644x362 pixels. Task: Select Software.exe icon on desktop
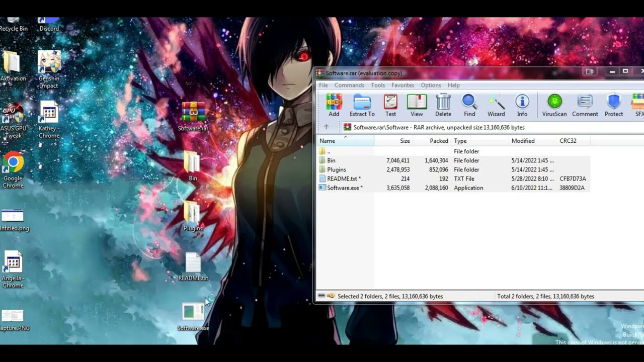click(x=193, y=317)
